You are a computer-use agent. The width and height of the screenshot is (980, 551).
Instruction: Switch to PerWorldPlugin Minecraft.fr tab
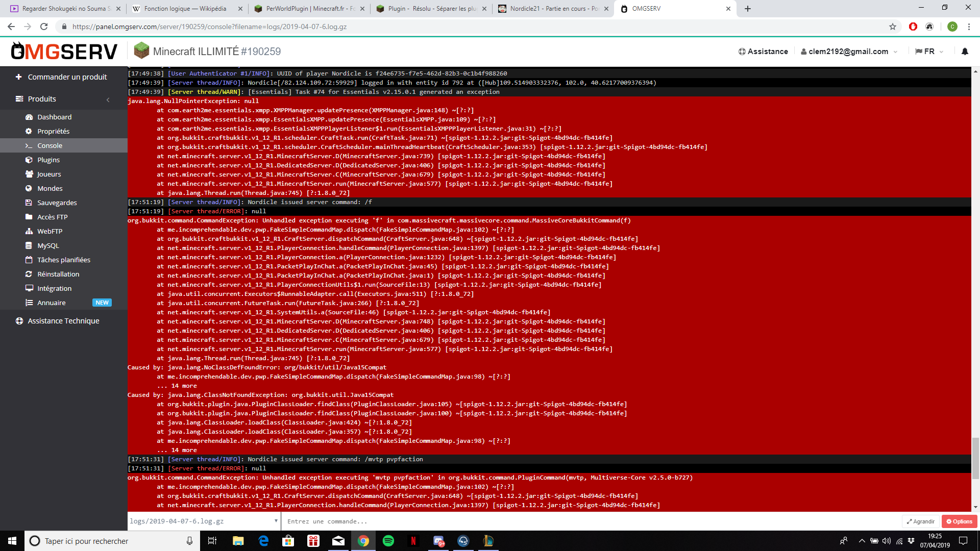[x=310, y=9]
